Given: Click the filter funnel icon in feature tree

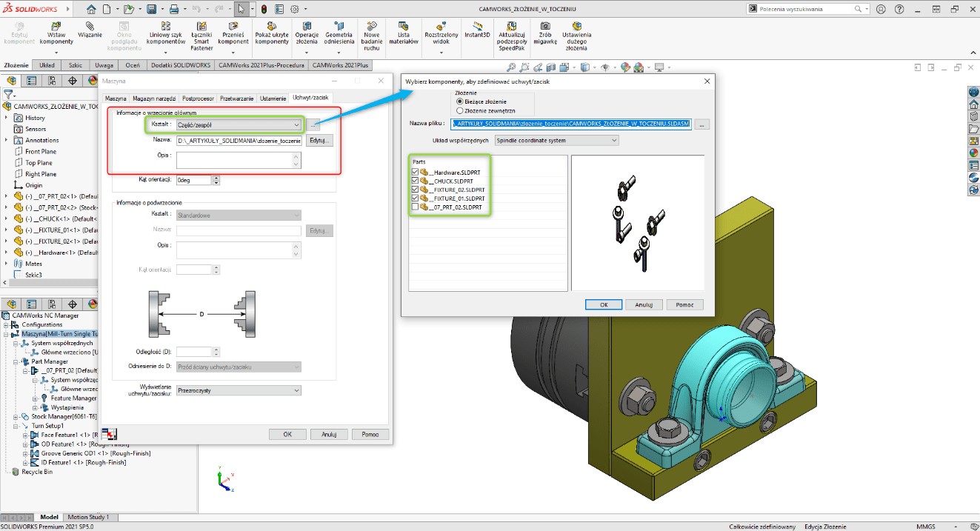Looking at the screenshot, I should (8, 94).
